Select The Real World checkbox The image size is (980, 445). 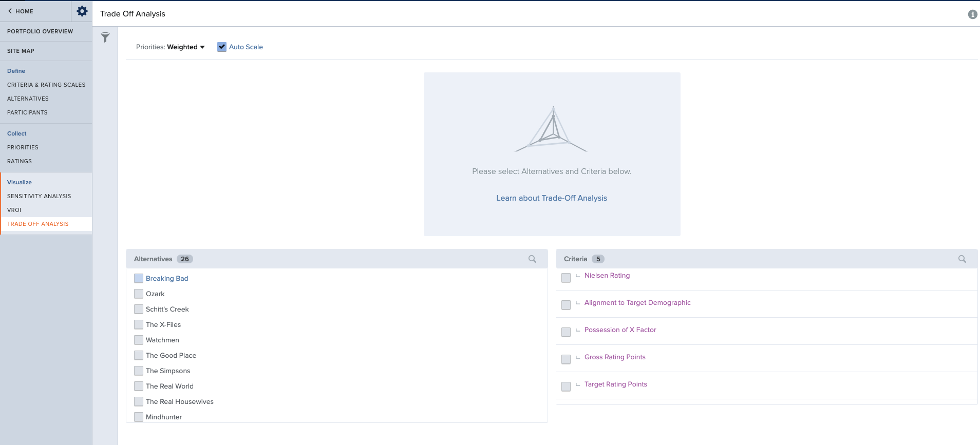click(139, 386)
